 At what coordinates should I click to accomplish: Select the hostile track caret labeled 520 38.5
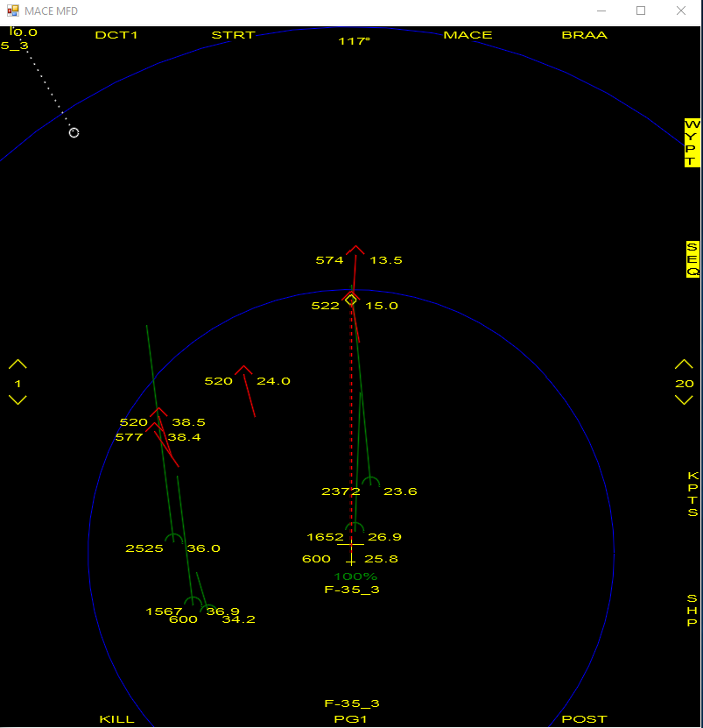158,412
